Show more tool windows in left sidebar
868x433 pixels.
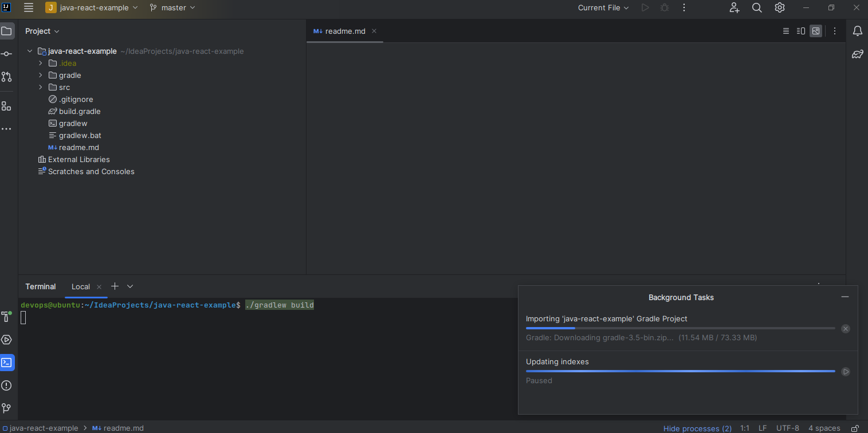pos(7,129)
